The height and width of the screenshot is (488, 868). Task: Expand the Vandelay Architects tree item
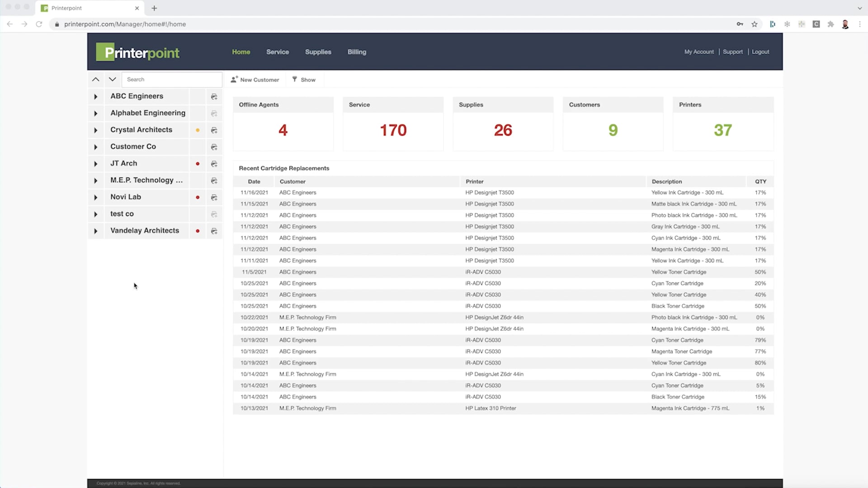[x=95, y=231]
